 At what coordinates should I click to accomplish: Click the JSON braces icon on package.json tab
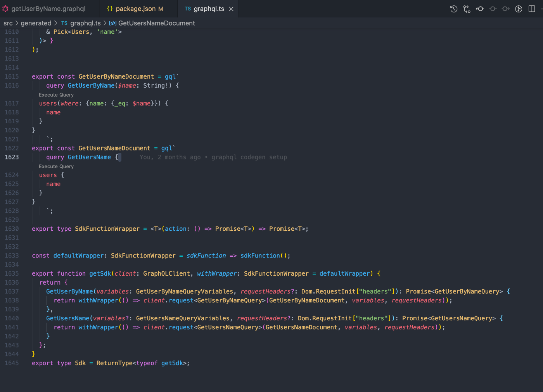[x=110, y=9]
